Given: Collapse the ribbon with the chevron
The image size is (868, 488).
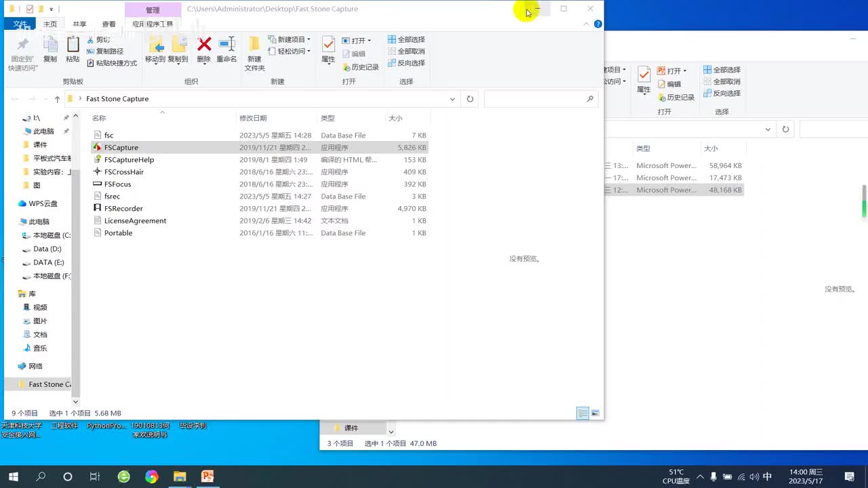Looking at the screenshot, I should 587,24.
